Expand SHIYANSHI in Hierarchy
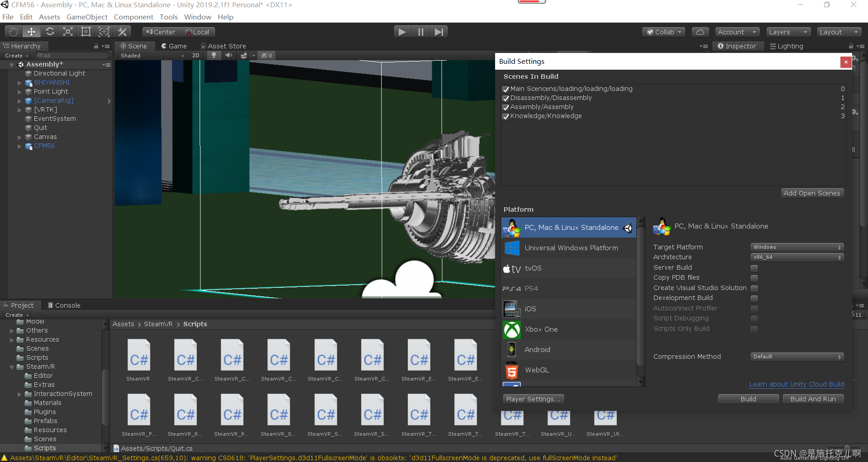The image size is (868, 462). click(x=19, y=83)
